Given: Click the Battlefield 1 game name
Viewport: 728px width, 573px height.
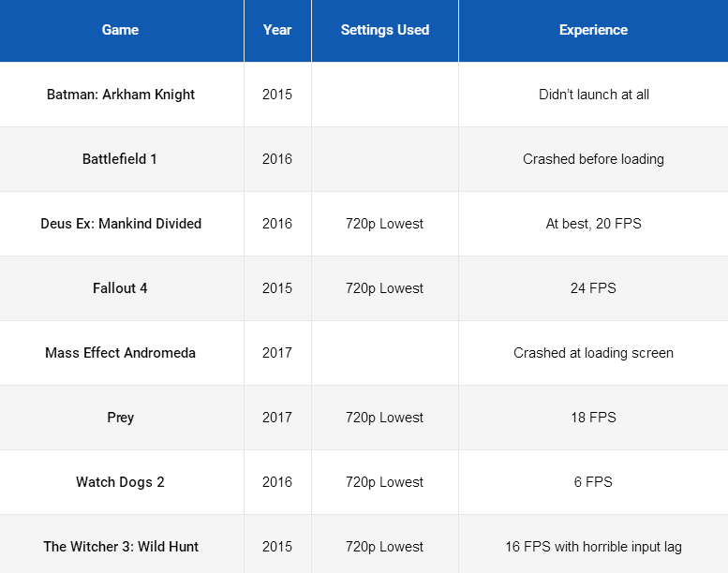Looking at the screenshot, I should 120,159.
